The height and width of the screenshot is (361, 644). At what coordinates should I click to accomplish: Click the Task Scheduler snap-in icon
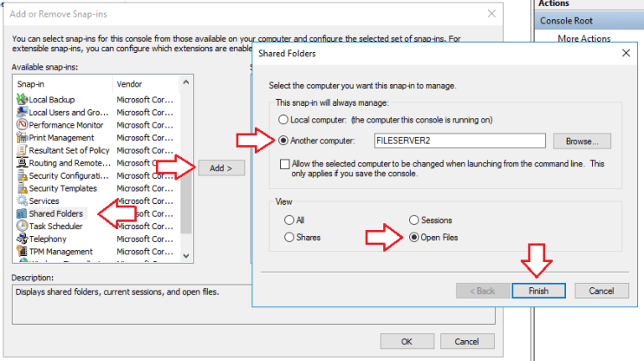(x=23, y=226)
